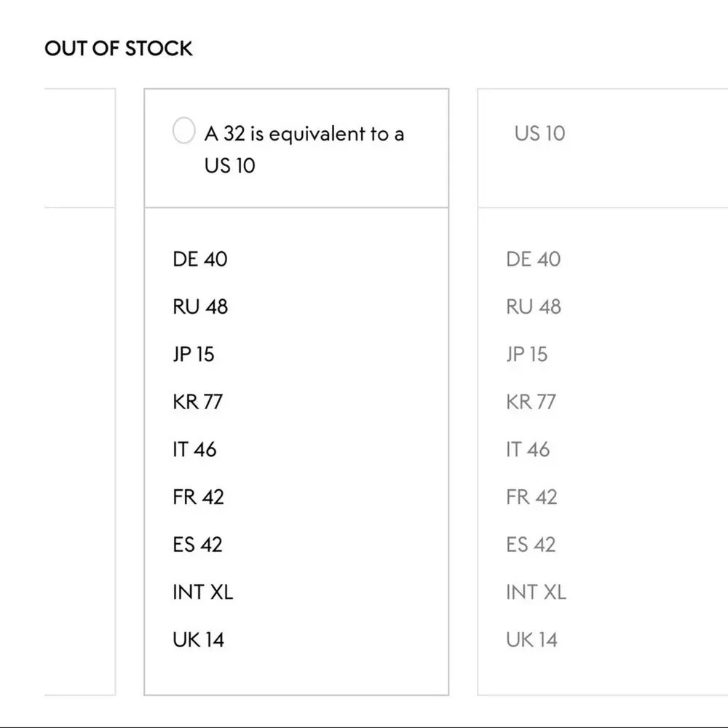Click the US 10 card header on the right
The width and height of the screenshot is (728, 728).
(539, 133)
